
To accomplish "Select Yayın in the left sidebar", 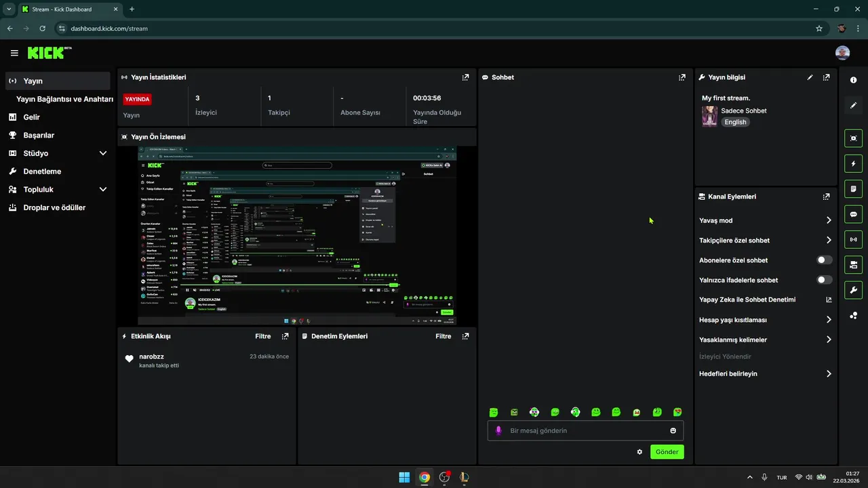I will 58,81.
